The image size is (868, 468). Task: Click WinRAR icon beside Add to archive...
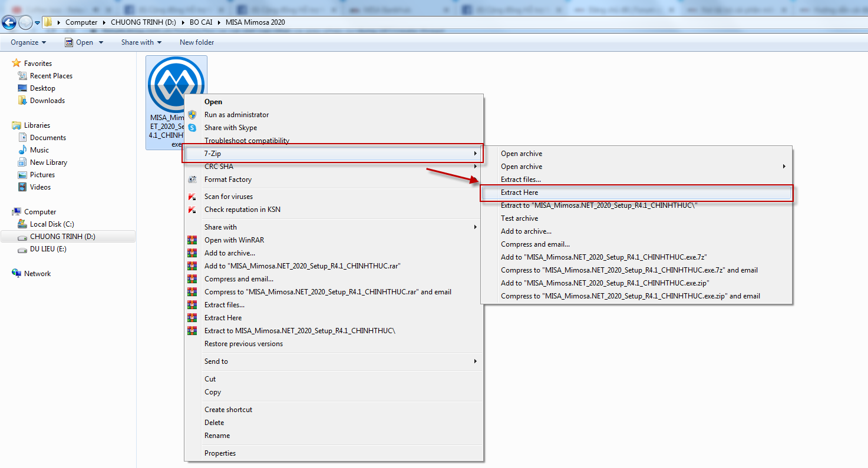[192, 253]
